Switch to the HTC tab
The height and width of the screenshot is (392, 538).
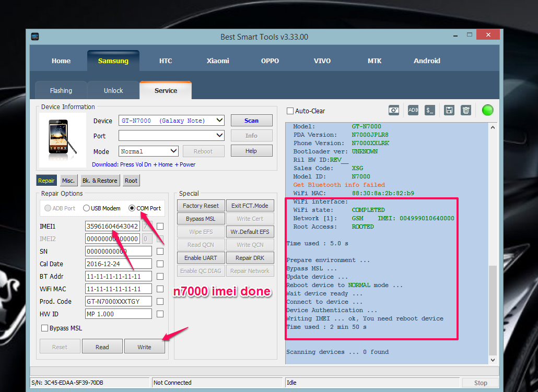(166, 61)
